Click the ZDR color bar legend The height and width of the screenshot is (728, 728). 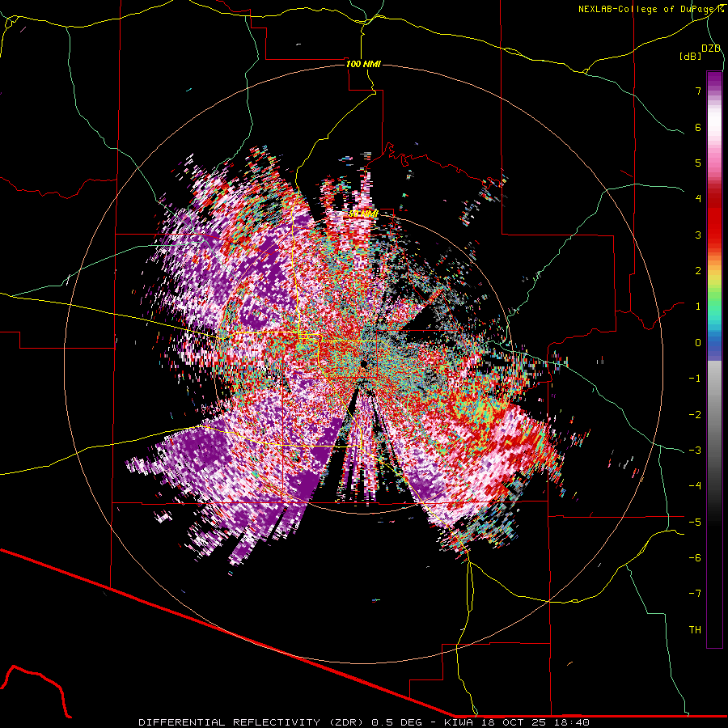click(714, 359)
